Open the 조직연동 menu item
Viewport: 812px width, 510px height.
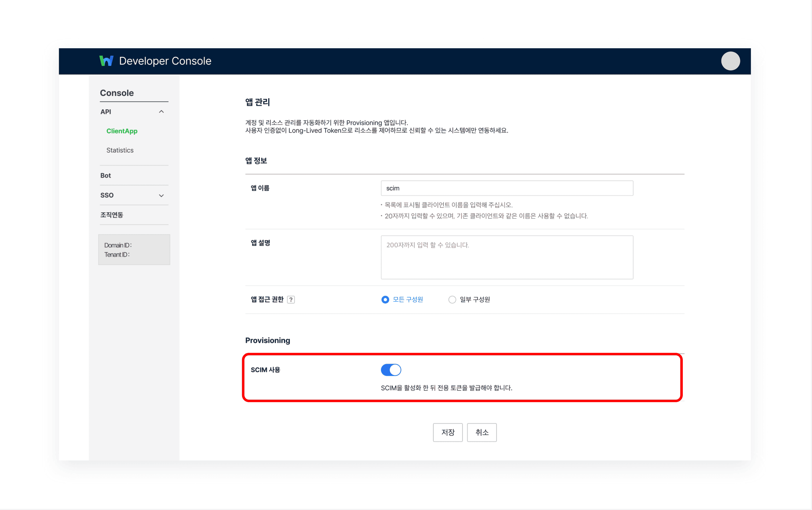112,215
